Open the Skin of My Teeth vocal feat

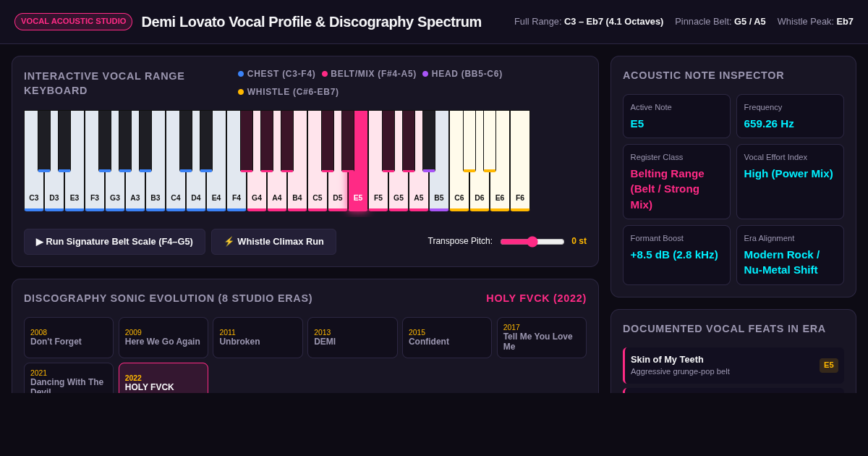pos(733,366)
